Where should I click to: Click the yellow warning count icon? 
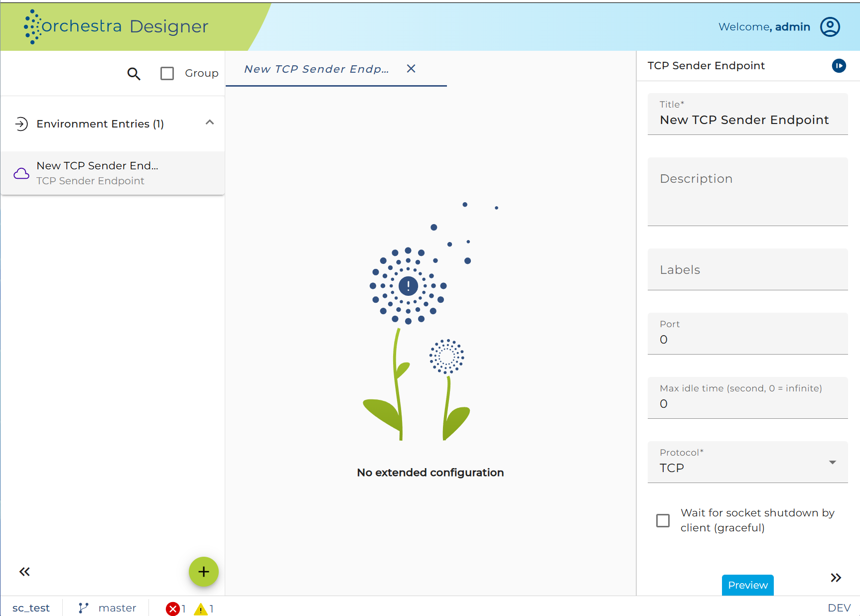click(x=200, y=609)
